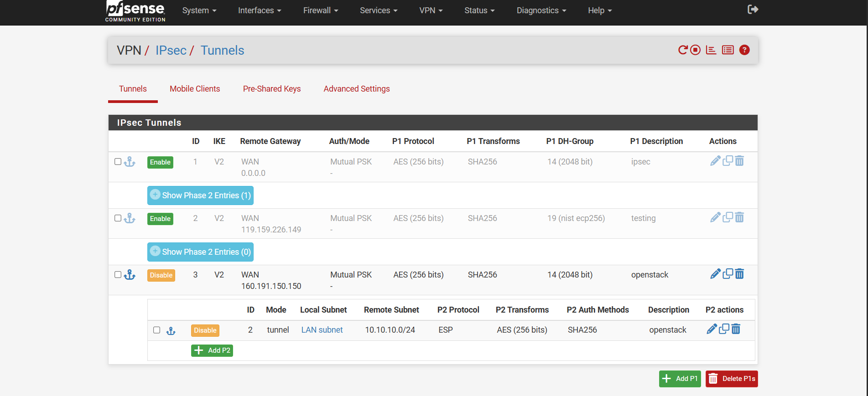Viewport: 868px width, 396px height.
Task: Follow the IPsec breadcrumb link
Action: tap(171, 50)
